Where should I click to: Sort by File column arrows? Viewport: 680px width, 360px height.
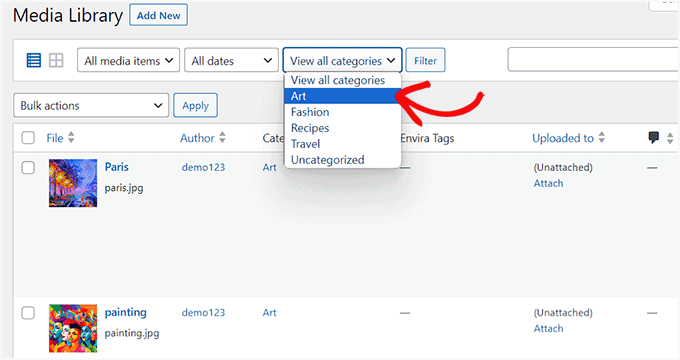(x=72, y=137)
